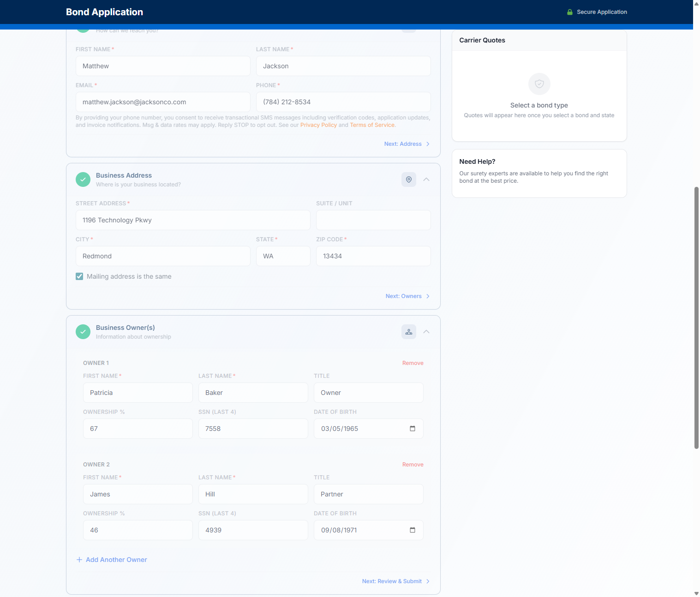Open calendar picker for Owner 1 birth date
700x597 pixels.
[x=412, y=429]
